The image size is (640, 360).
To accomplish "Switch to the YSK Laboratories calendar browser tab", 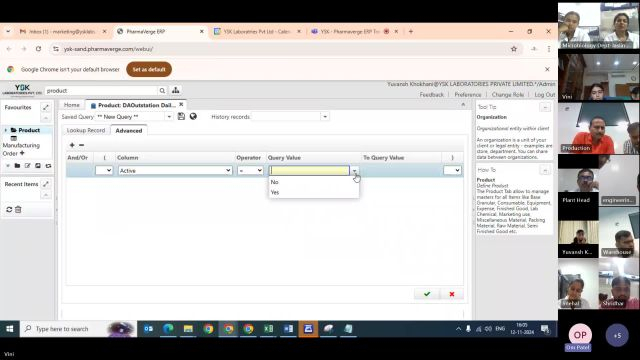I will point(257,31).
